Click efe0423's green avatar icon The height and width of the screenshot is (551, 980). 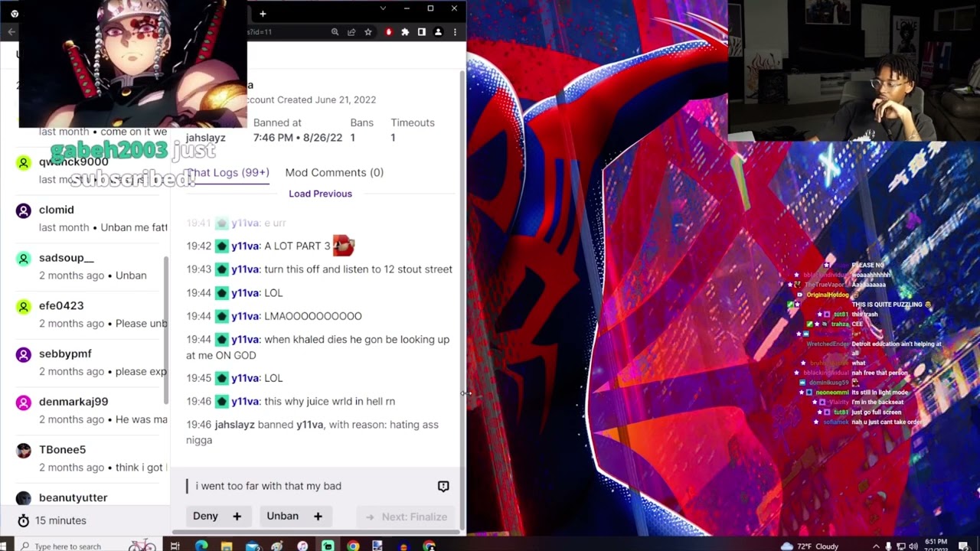click(x=24, y=306)
